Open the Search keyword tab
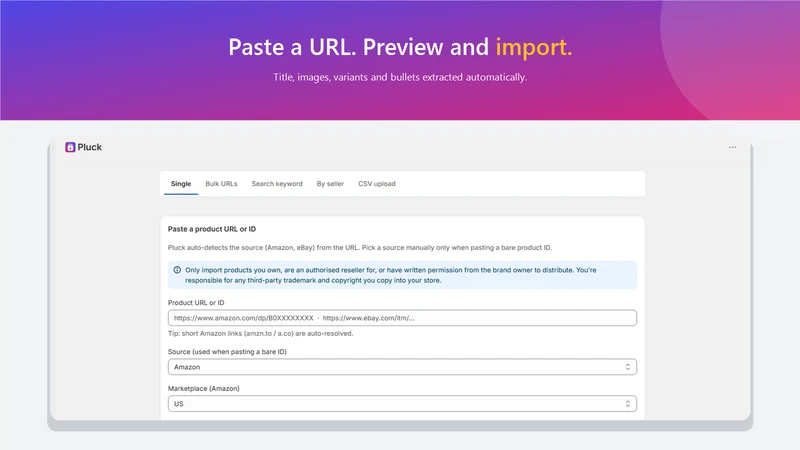The width and height of the screenshot is (800, 450). pyautogui.click(x=277, y=184)
